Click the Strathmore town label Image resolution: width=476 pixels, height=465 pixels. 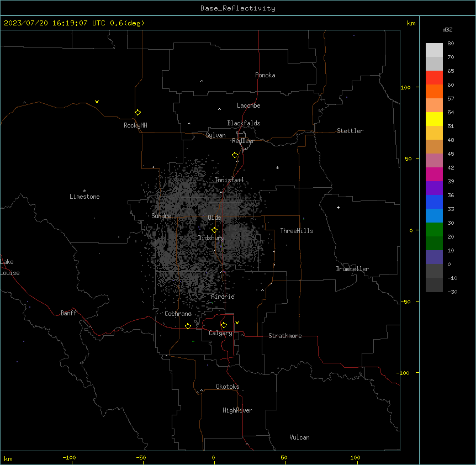[285, 336]
